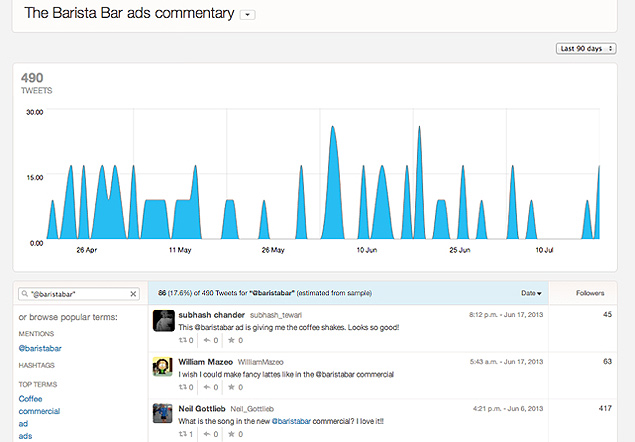Sort by the Followers column header
The height and width of the screenshot is (442, 635).
590,293
